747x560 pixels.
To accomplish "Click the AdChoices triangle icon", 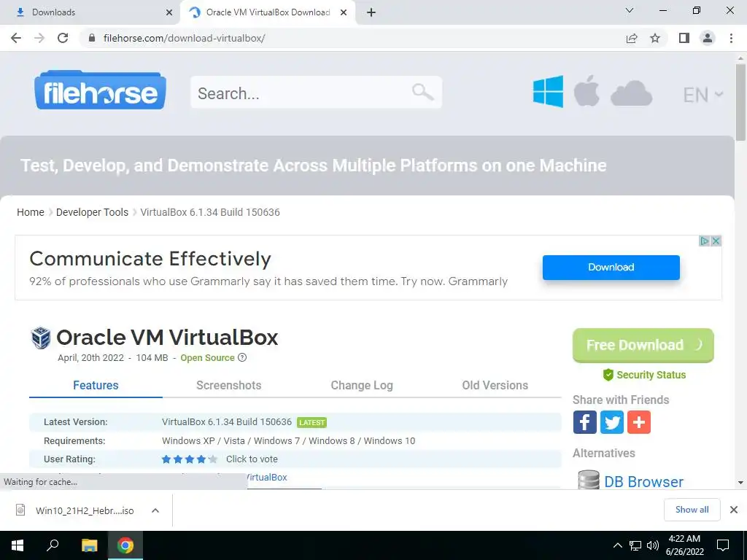I will [x=705, y=241].
